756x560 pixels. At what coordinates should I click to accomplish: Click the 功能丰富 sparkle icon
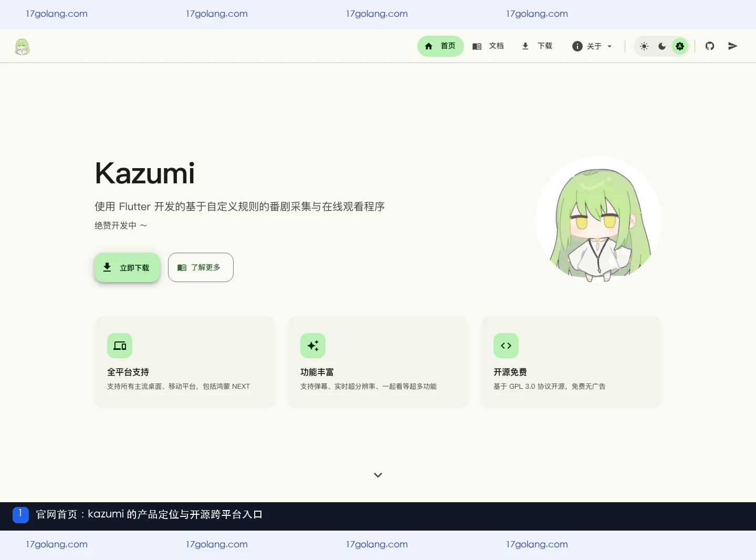(x=313, y=346)
